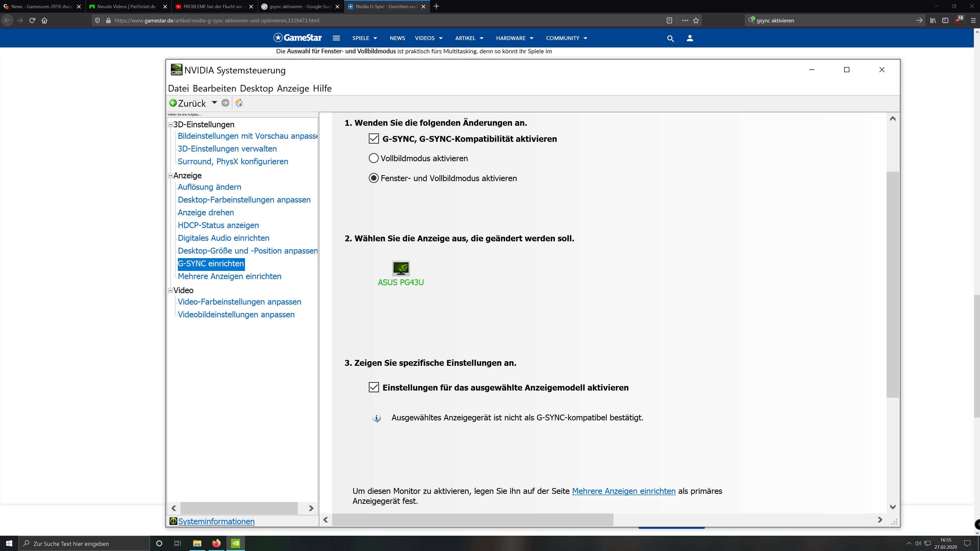Bookmark page with the star icon

click(x=696, y=20)
